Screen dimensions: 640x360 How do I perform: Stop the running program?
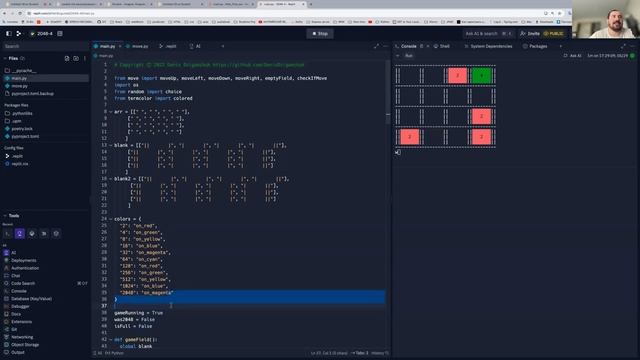point(320,33)
